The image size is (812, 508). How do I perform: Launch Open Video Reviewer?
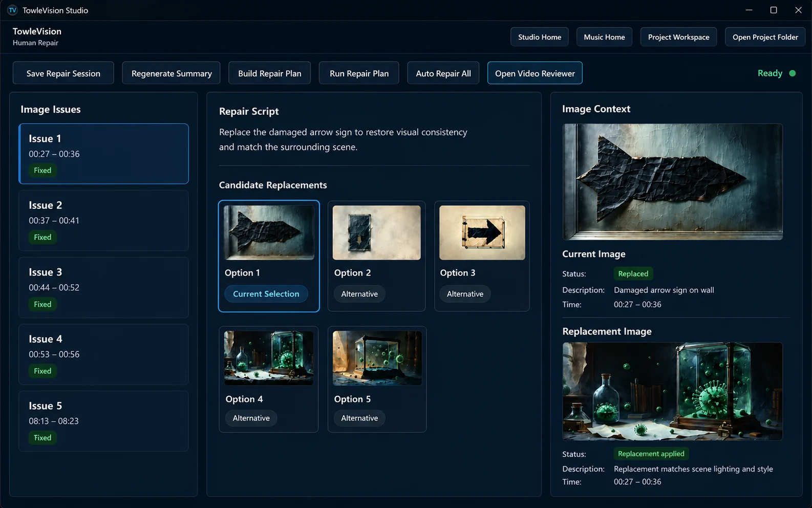[x=535, y=73]
